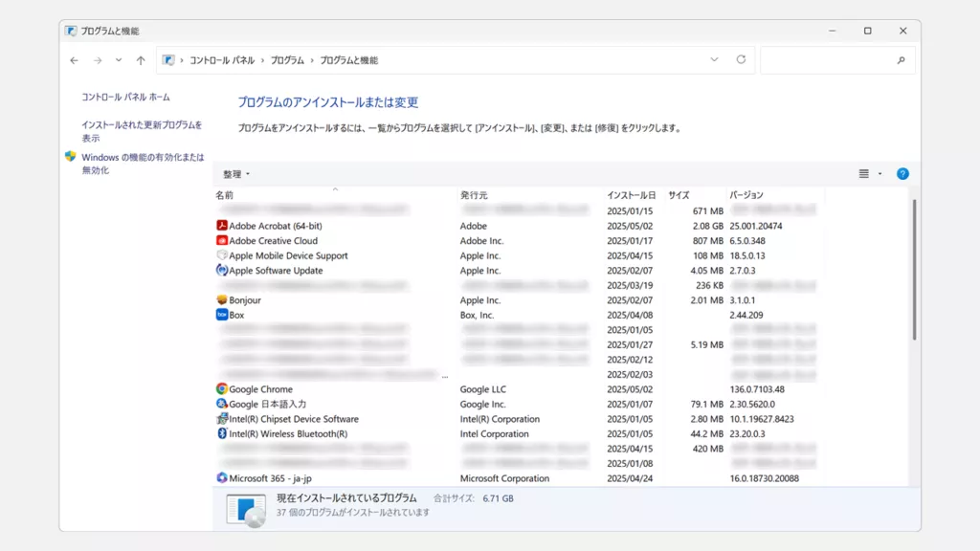This screenshot has width=980, height=551.
Task: Click the Apple Software Update icon
Action: tap(222, 271)
